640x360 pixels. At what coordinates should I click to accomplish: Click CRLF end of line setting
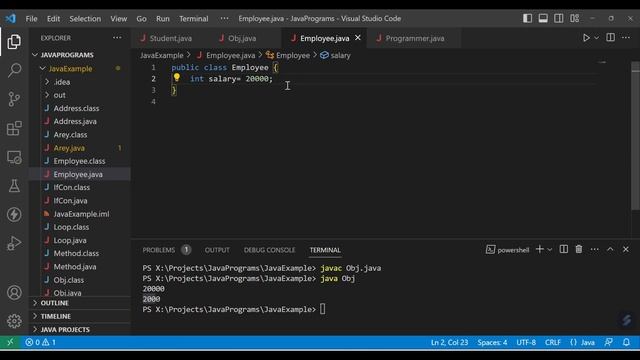pos(553,342)
